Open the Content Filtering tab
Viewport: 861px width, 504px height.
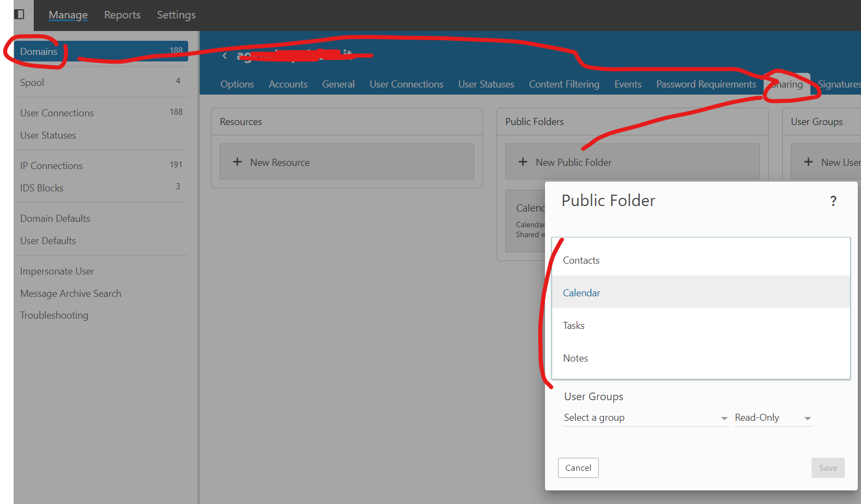[563, 84]
